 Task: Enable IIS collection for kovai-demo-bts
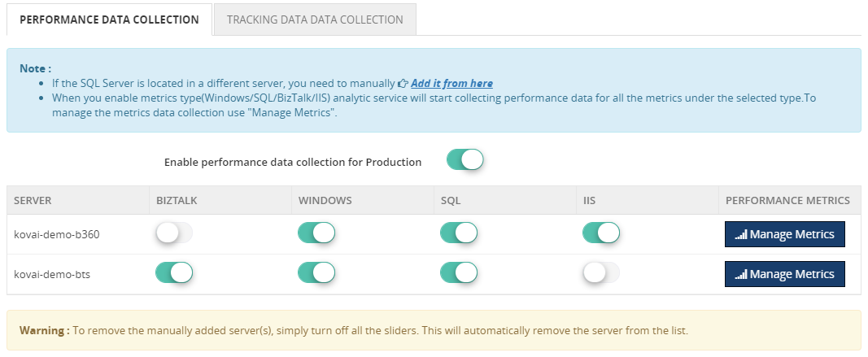click(x=601, y=273)
